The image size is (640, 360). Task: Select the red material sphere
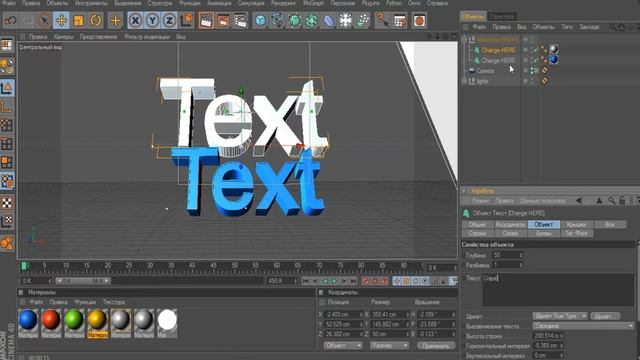(51, 320)
